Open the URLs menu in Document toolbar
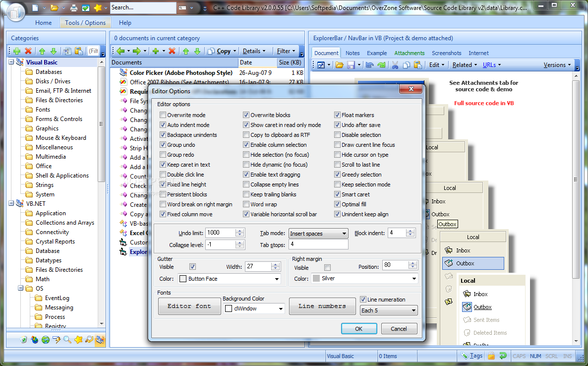588x366 pixels. pyautogui.click(x=492, y=65)
